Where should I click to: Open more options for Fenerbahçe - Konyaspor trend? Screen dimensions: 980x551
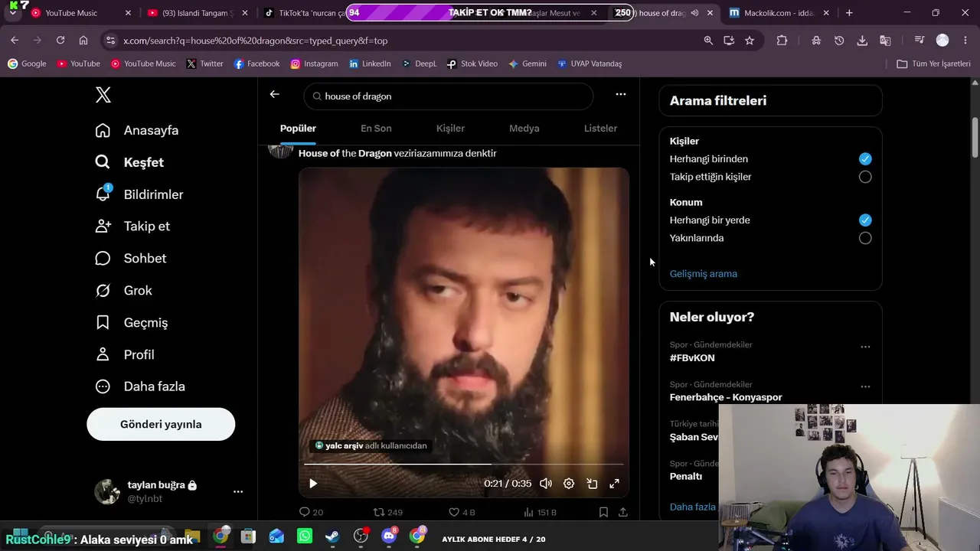click(x=865, y=386)
